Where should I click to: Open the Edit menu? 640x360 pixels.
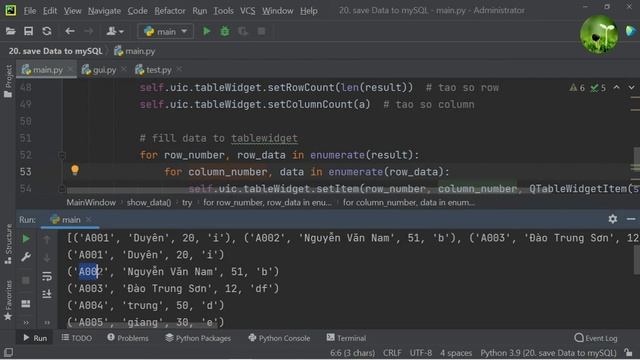(50, 11)
